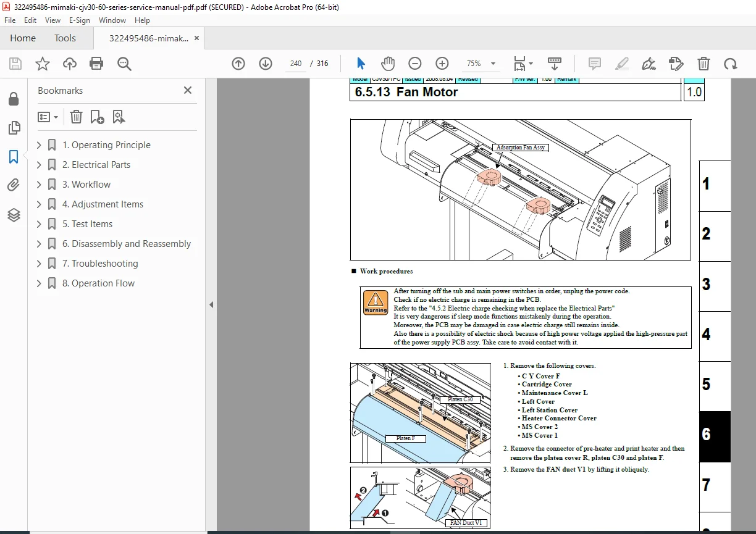The height and width of the screenshot is (534, 756).
Task: Activate the Hand pan tool
Action: (388, 64)
